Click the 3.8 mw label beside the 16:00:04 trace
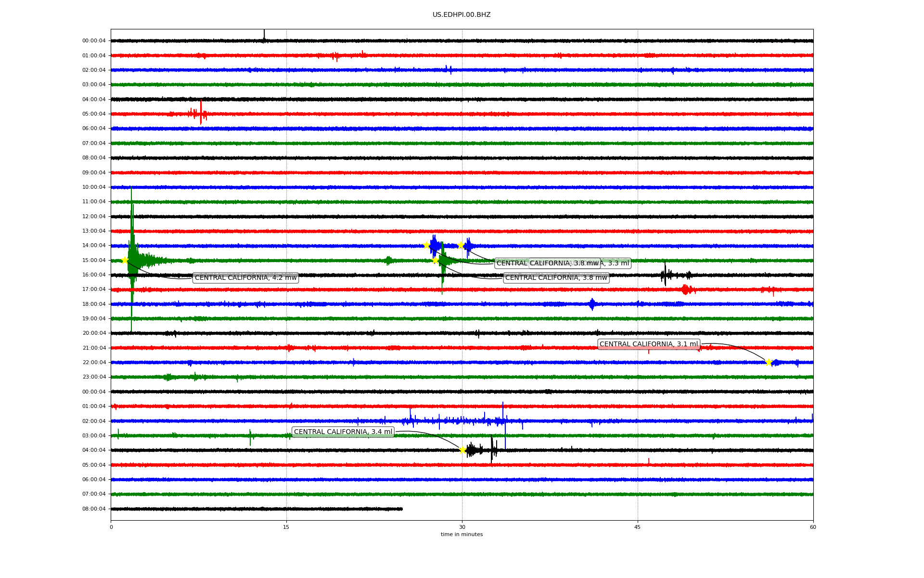The width and height of the screenshot is (924, 578). point(556,278)
